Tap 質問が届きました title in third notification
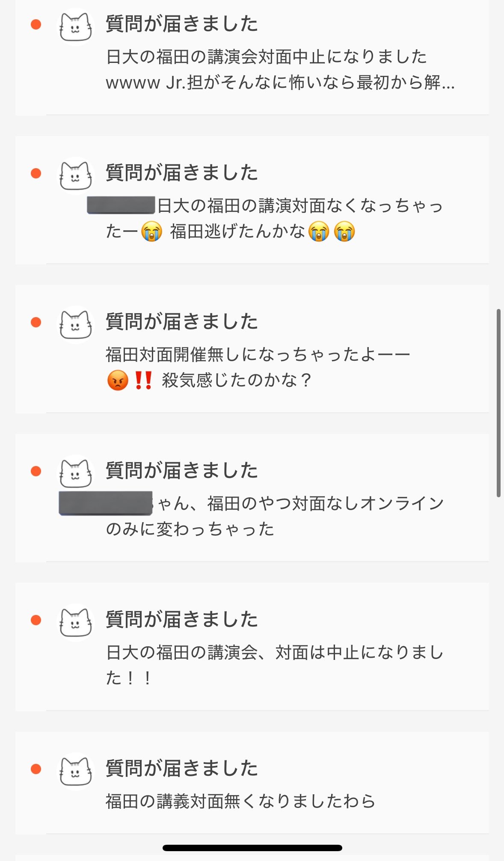 tap(182, 321)
